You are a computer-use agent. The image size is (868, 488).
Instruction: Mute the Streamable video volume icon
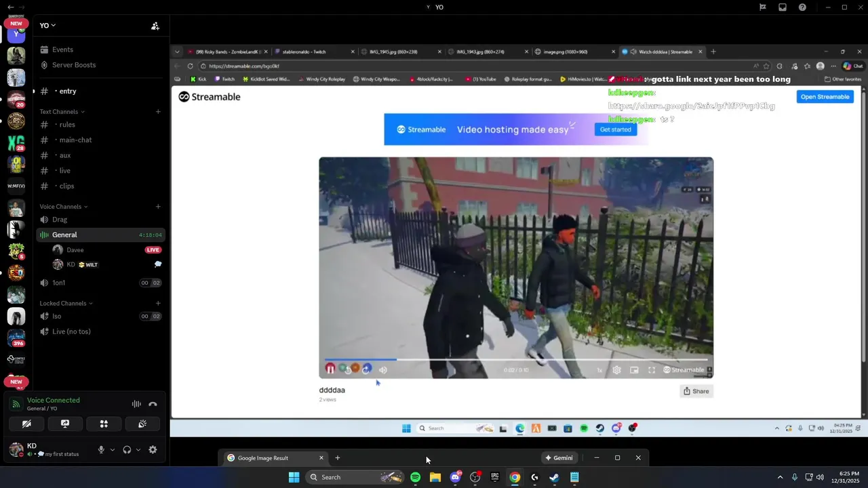click(383, 370)
